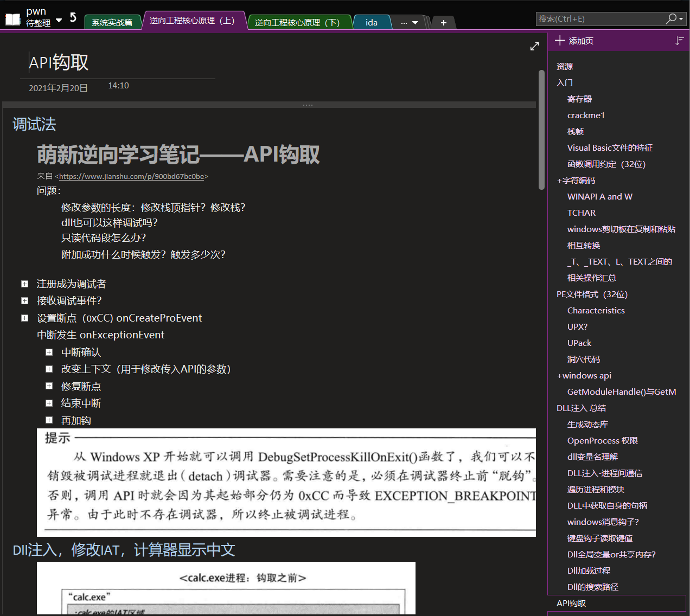Show more sections via the ... dropdown

(x=410, y=23)
